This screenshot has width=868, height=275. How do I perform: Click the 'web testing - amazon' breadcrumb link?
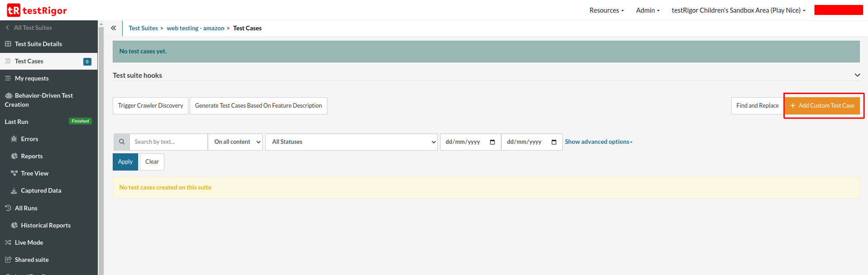pyautogui.click(x=195, y=28)
